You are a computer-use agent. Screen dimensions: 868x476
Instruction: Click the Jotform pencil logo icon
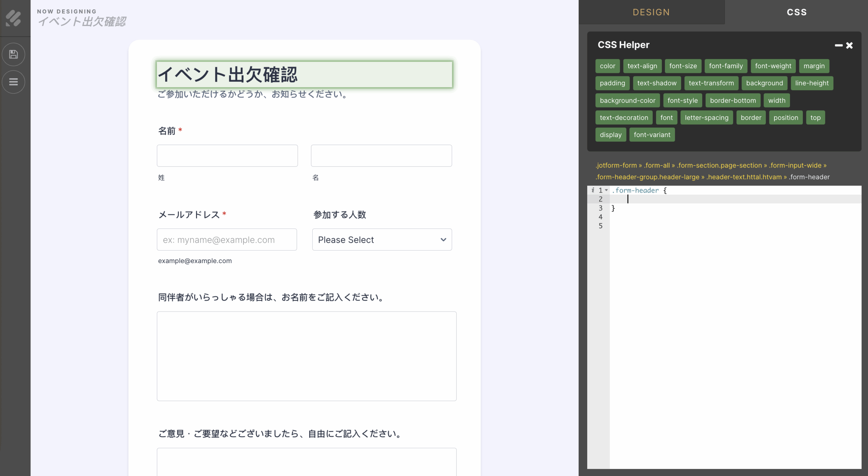14,18
